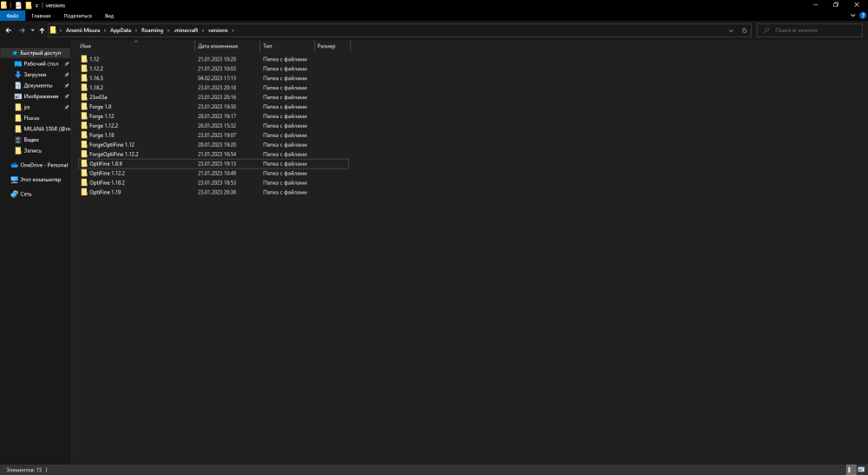The width and height of the screenshot is (868, 475).
Task: Open the recent locations dropdown arrow
Action: [x=33, y=30]
